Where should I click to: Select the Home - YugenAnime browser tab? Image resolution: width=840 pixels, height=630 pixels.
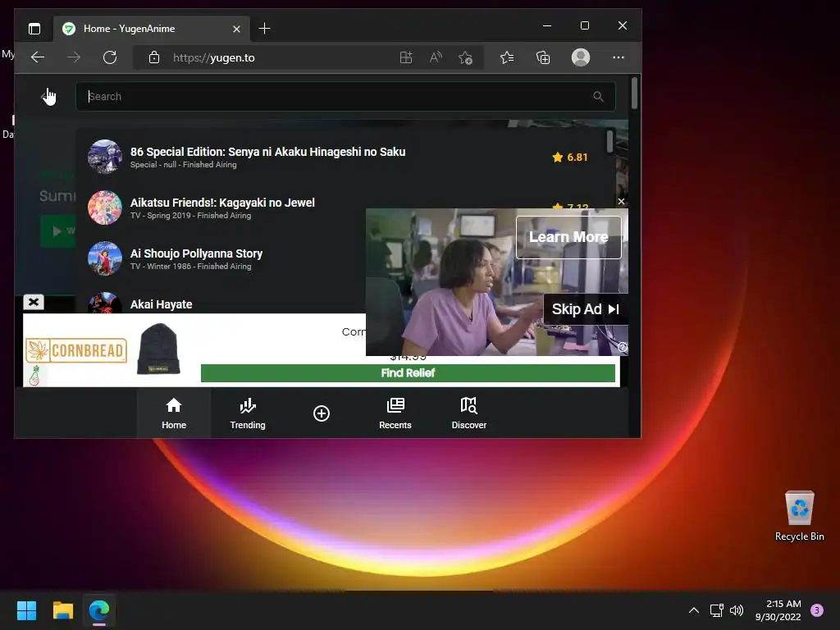click(x=152, y=29)
